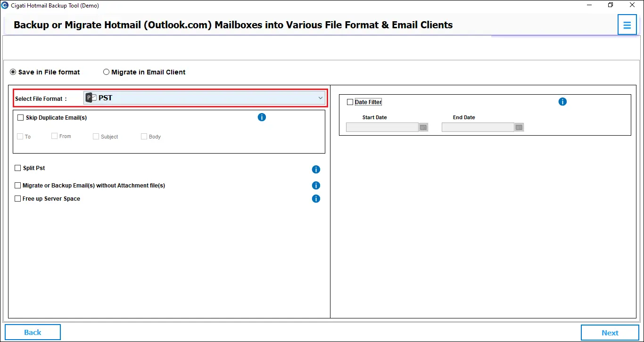Viewport: 644px width, 342px height.
Task: Close the Cigati Hotmail Backup Tool window
Action: [x=632, y=5]
